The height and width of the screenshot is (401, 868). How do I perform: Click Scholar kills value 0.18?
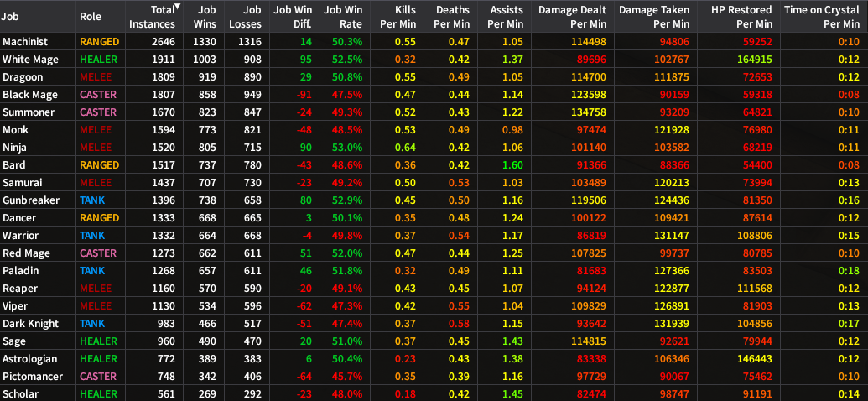(x=406, y=394)
